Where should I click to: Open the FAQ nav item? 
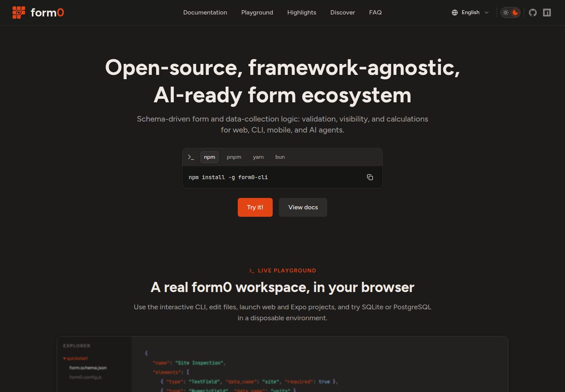(375, 13)
